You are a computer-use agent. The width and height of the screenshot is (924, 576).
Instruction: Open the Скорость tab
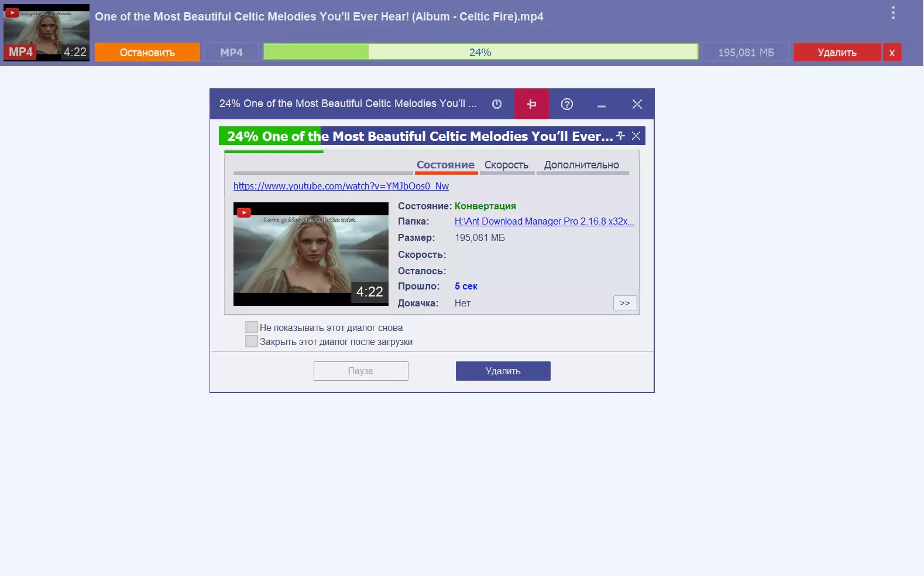coord(506,165)
